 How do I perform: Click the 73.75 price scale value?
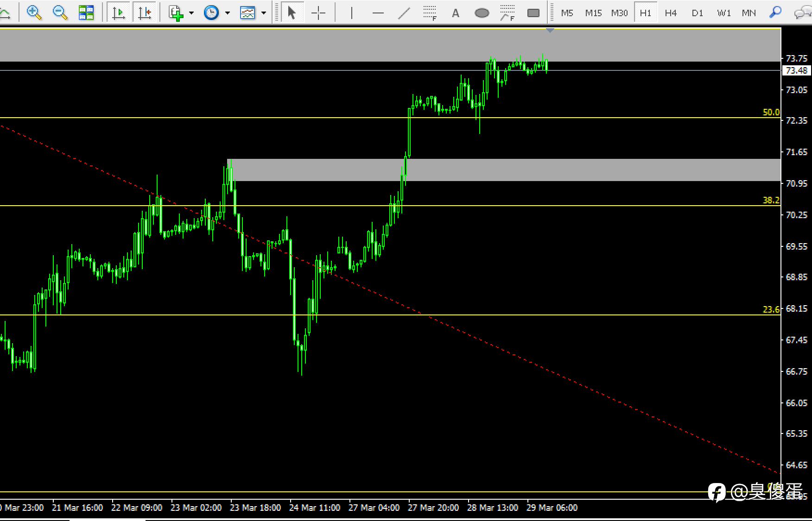[796, 58]
